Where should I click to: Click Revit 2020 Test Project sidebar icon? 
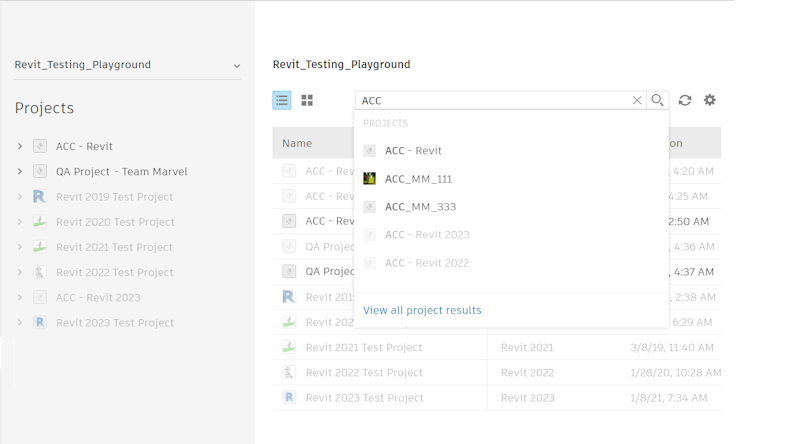(x=39, y=222)
